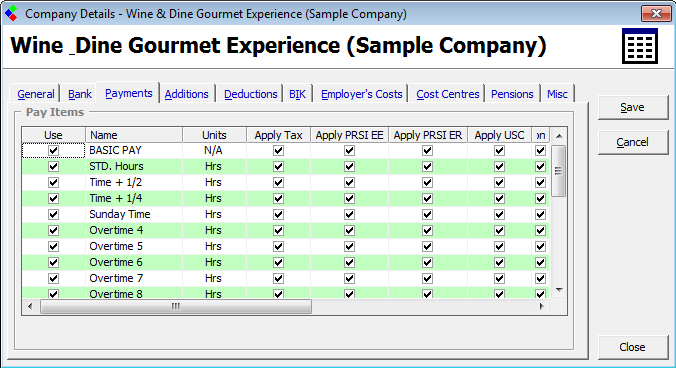Screen dimensions: 676x368
Task: Toggle Apply Tax for Sunday Time
Action: coord(279,214)
